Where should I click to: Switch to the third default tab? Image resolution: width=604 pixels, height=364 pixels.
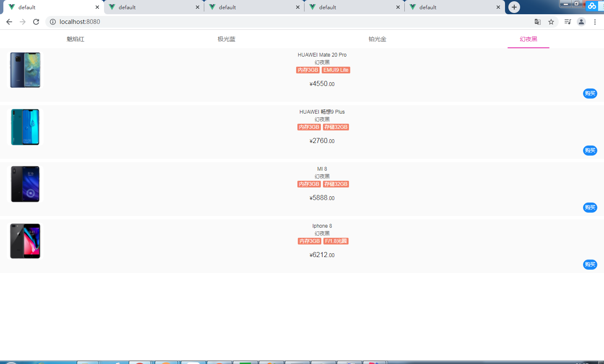254,7
